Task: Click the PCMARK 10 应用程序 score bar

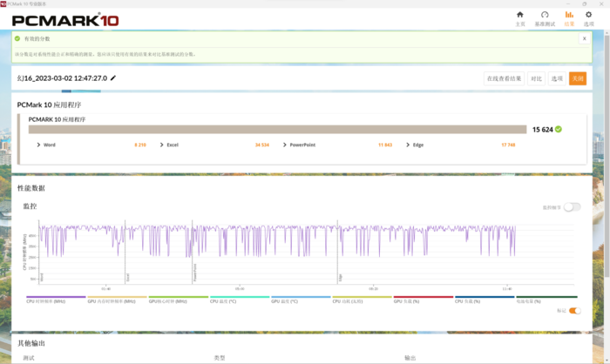Action: pyautogui.click(x=277, y=129)
